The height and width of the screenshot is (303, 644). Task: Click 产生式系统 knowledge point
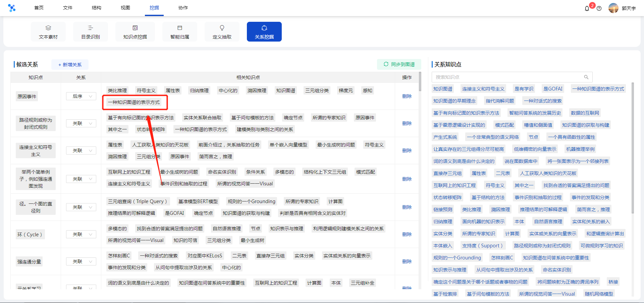(445, 137)
